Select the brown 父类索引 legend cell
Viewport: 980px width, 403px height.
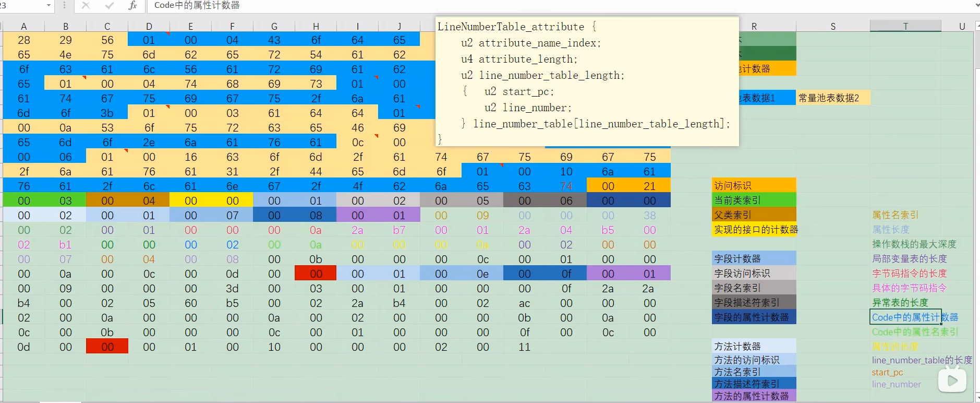pyautogui.click(x=754, y=215)
